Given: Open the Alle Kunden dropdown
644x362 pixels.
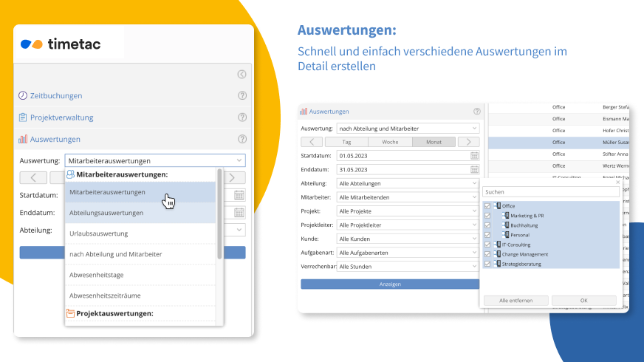Looking at the screenshot, I should tap(408, 239).
